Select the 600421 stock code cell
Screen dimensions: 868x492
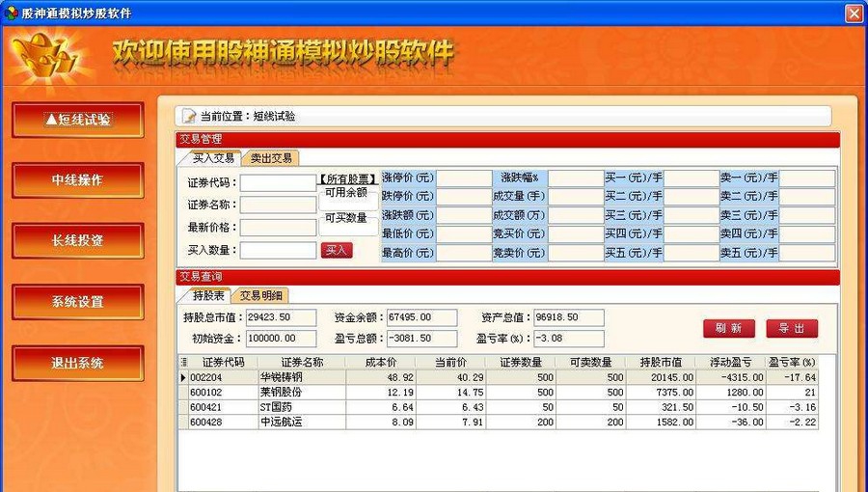(x=224, y=407)
